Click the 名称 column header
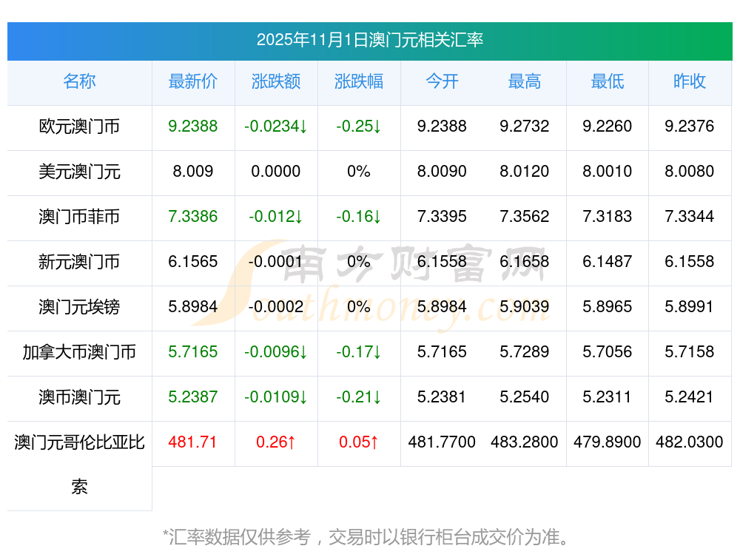 [x=79, y=81]
